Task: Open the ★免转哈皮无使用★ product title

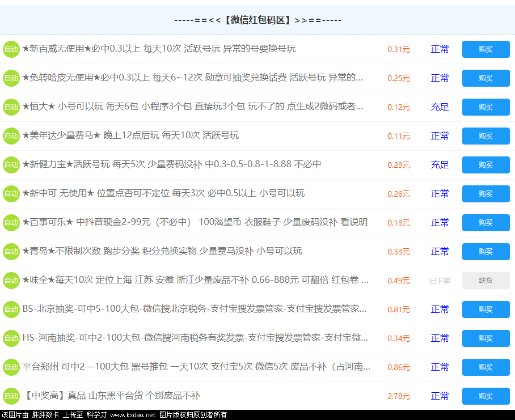Action: 193,78
